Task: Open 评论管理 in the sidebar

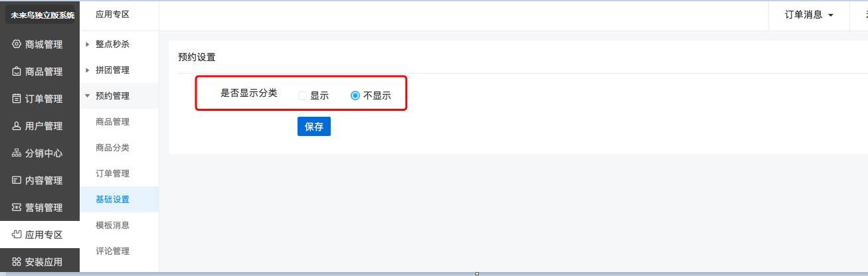Action: (x=112, y=251)
